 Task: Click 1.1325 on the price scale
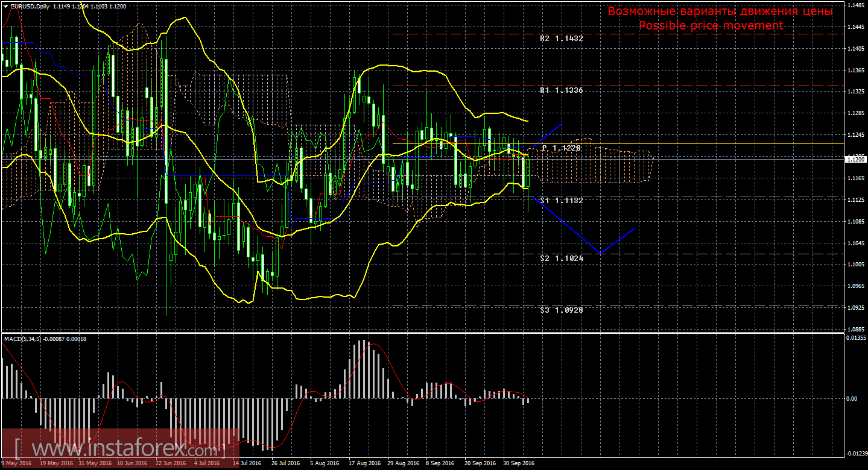click(x=856, y=92)
